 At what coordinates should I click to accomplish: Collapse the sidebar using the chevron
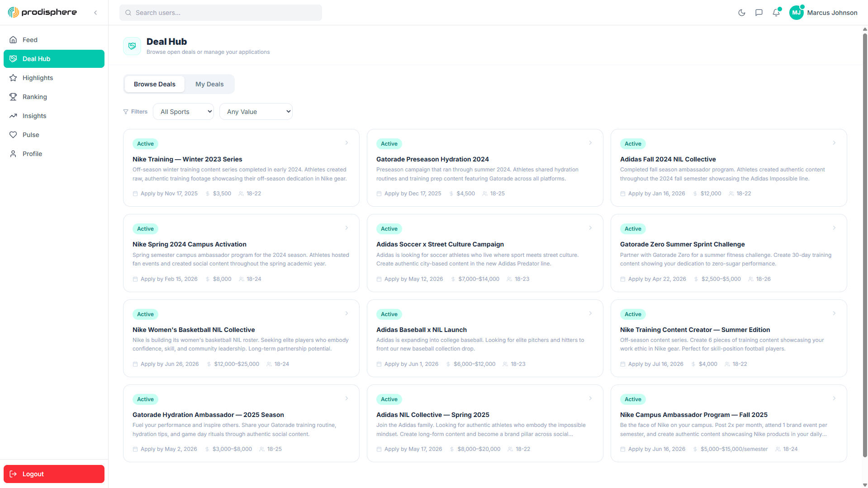tap(95, 13)
